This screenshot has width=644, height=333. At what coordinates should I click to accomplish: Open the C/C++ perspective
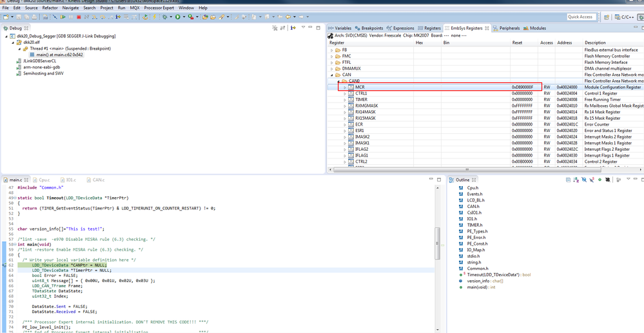click(x=624, y=17)
